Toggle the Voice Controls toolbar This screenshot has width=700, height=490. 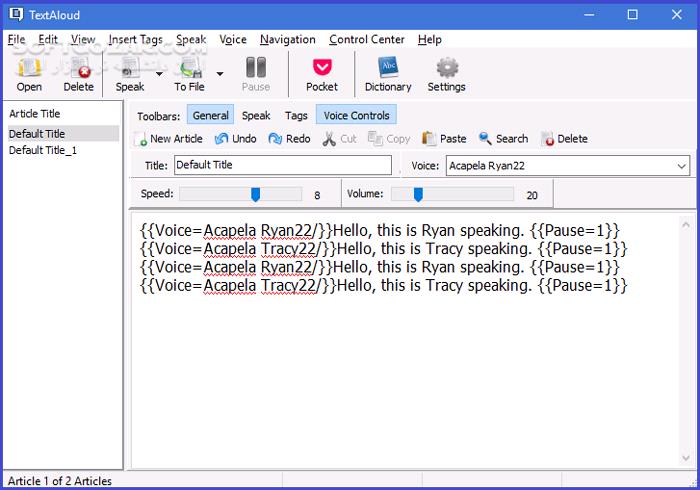(x=356, y=116)
